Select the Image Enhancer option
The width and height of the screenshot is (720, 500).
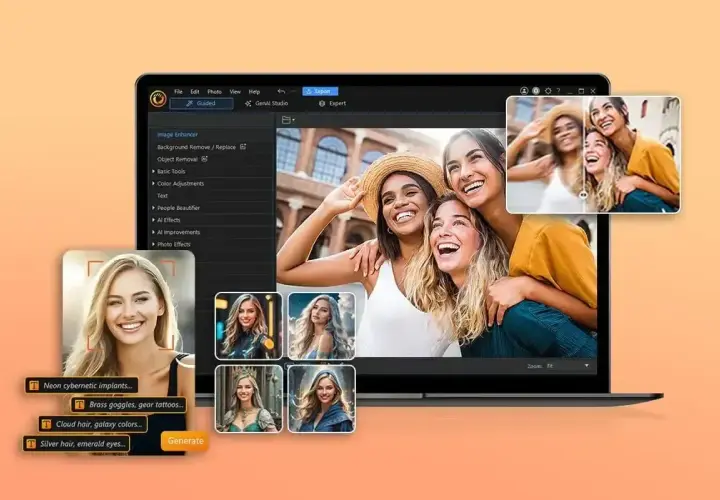(x=177, y=135)
